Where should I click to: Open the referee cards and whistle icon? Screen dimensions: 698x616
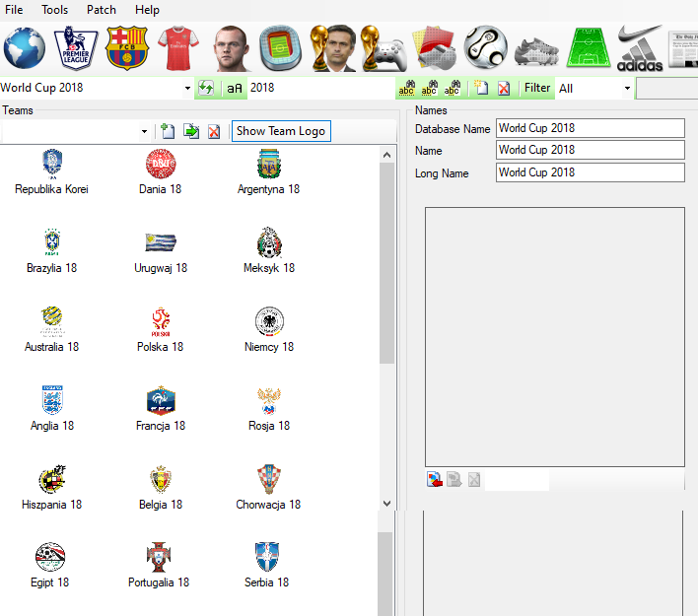coord(435,48)
